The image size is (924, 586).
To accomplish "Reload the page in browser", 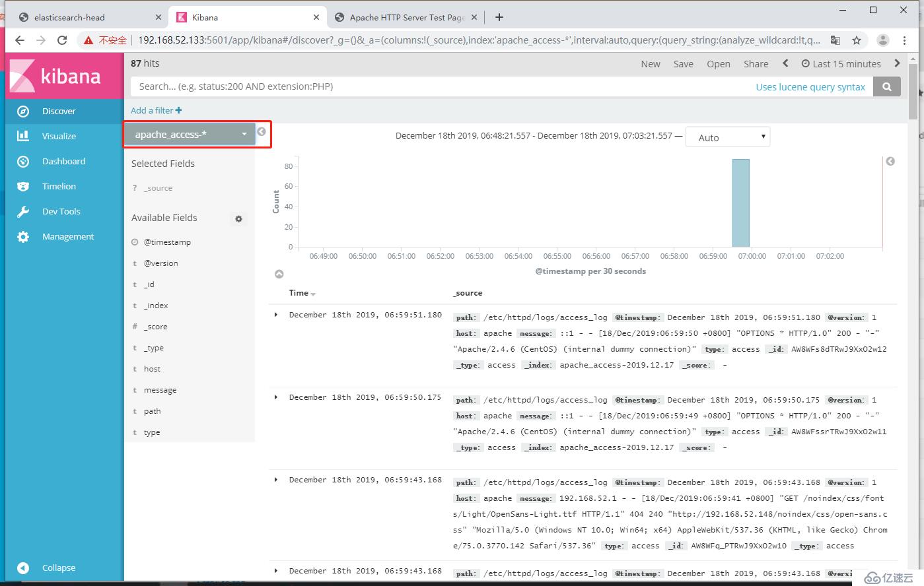I will pos(62,40).
